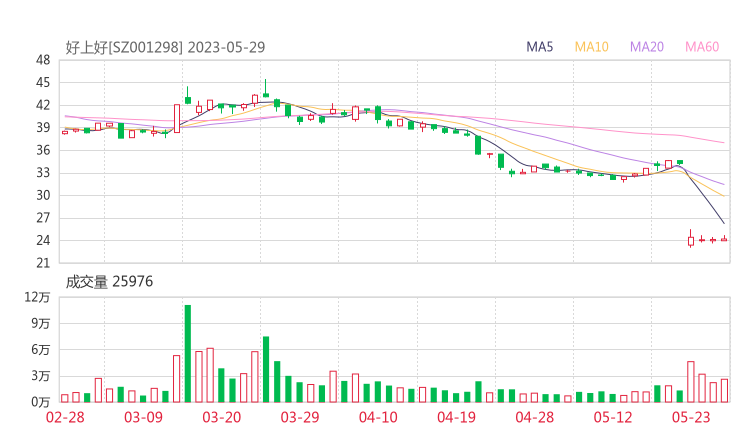Click the 45 price axis label
Image resolution: width=740 pixels, height=440 pixels.
(x=43, y=83)
